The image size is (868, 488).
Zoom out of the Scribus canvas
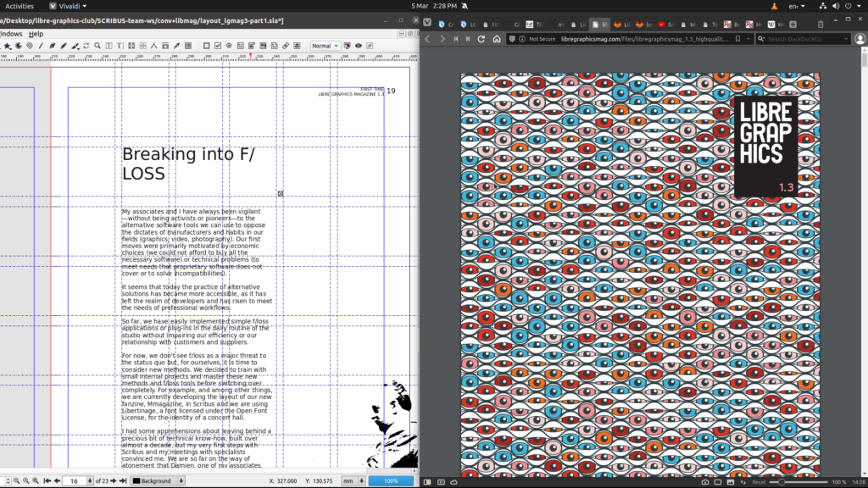click(x=17, y=481)
